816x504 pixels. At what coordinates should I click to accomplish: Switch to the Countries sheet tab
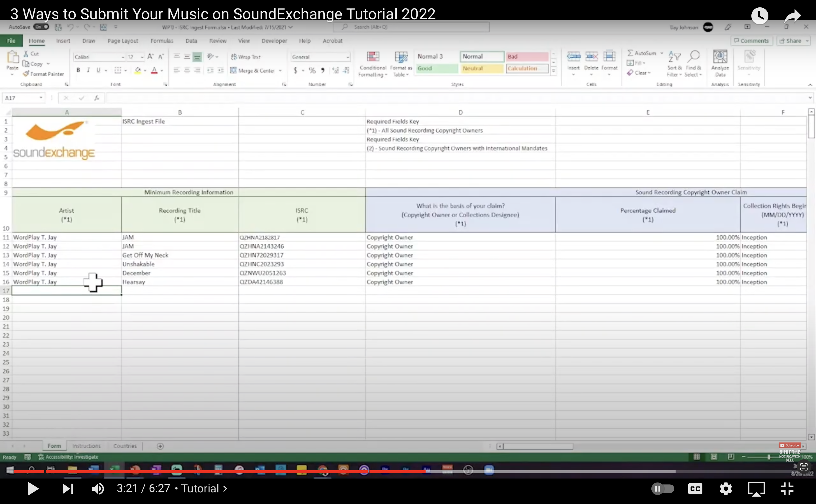[125, 446]
